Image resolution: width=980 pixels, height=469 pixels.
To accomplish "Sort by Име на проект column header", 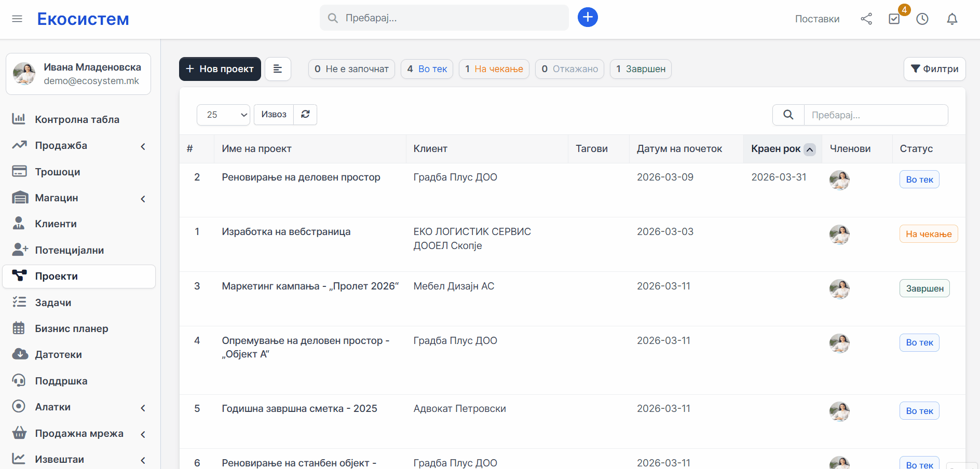I will pos(256,149).
